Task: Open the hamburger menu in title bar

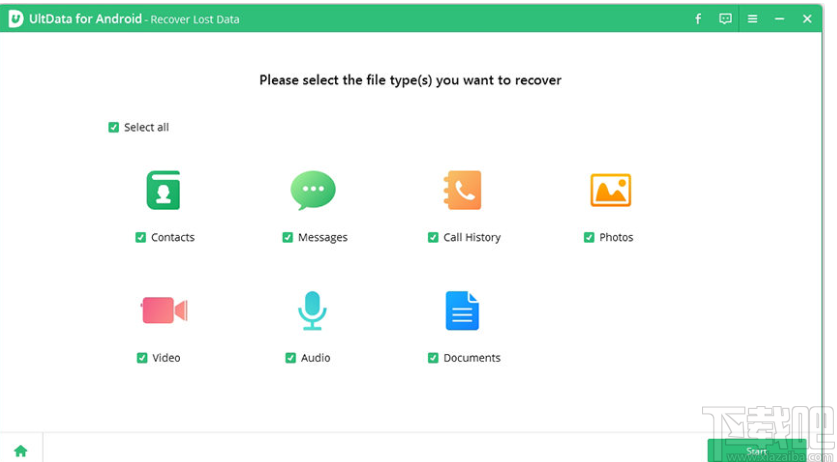Action: [753, 19]
